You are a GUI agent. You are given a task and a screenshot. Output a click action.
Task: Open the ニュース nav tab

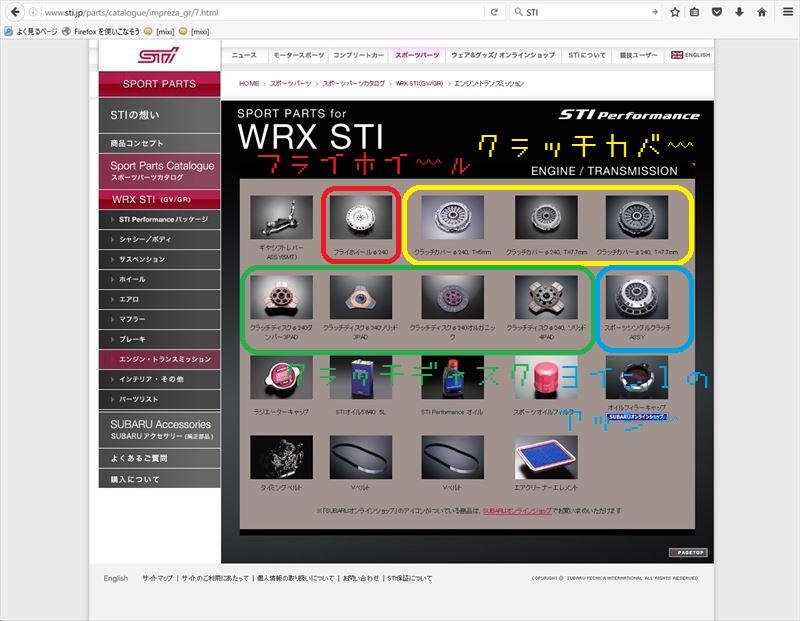[244, 55]
